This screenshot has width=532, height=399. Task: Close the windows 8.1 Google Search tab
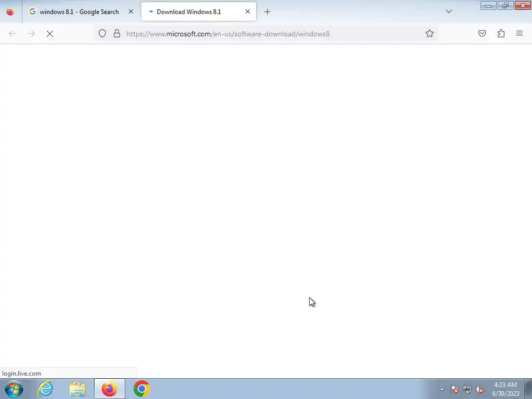coord(130,12)
